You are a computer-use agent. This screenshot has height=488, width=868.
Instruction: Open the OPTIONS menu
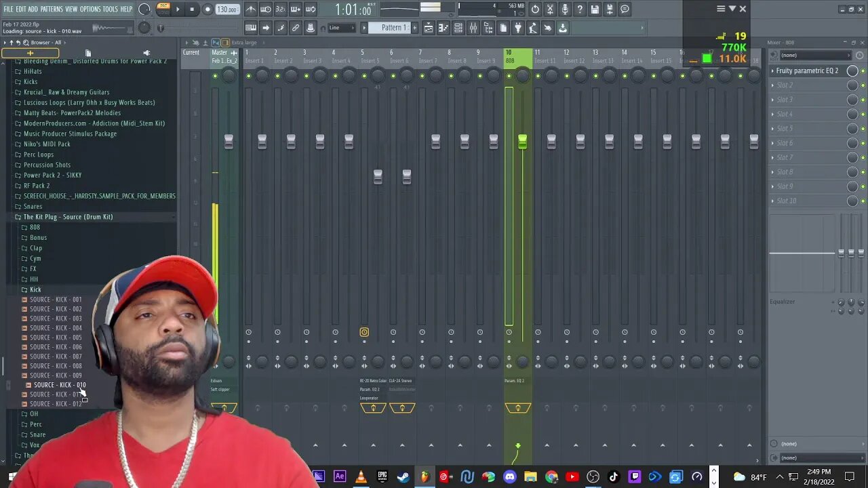(90, 9)
